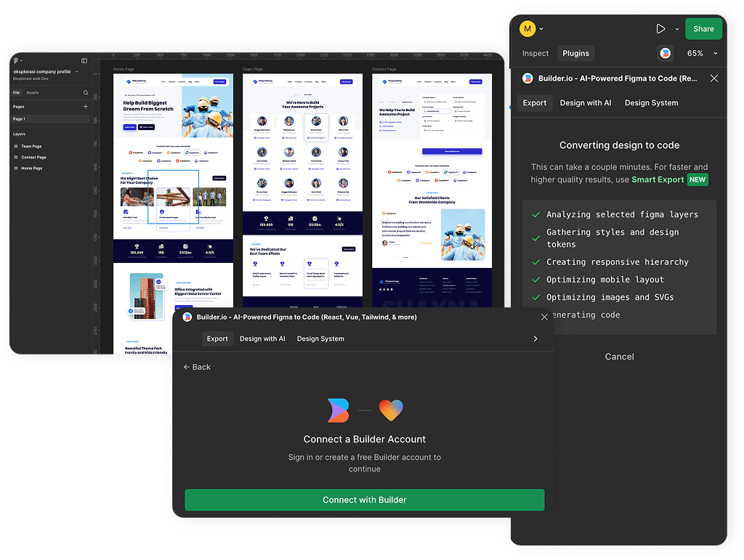
Task: Click 'Optimizing images and SVGs' step
Action: [610, 297]
